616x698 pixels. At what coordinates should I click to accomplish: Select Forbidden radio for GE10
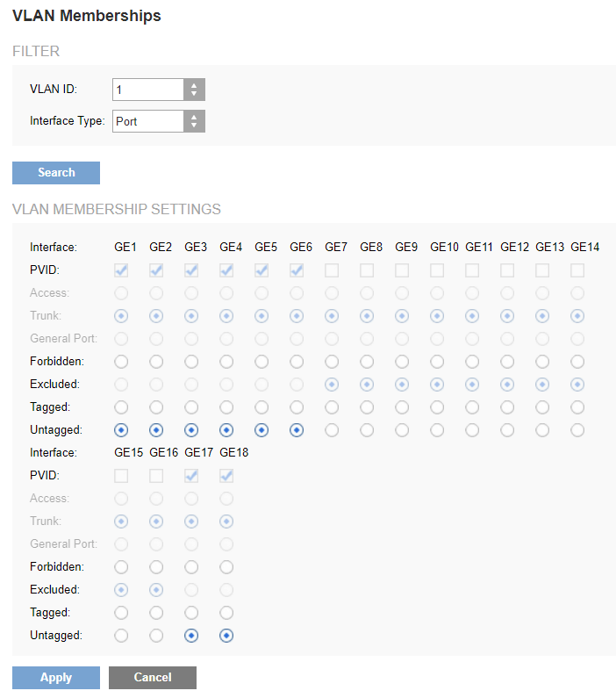(437, 362)
